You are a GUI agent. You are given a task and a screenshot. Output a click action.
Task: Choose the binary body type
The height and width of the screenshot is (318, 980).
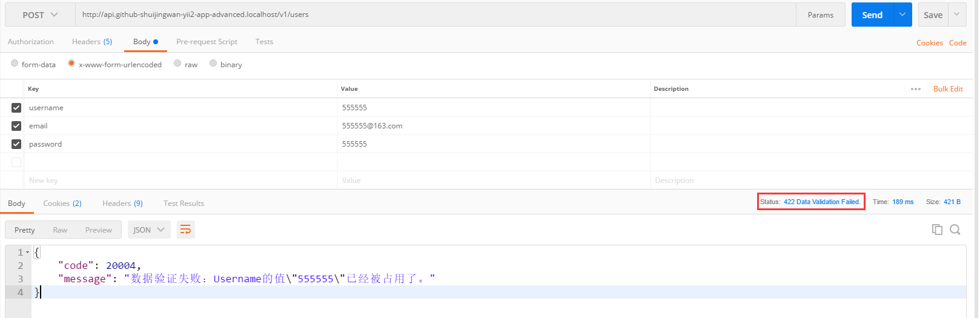(213, 63)
